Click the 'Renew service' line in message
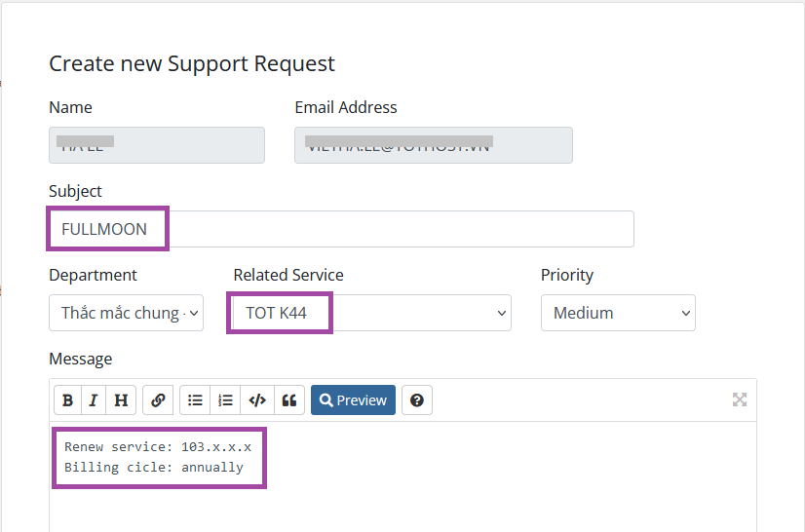This screenshot has width=805, height=532. (158, 447)
